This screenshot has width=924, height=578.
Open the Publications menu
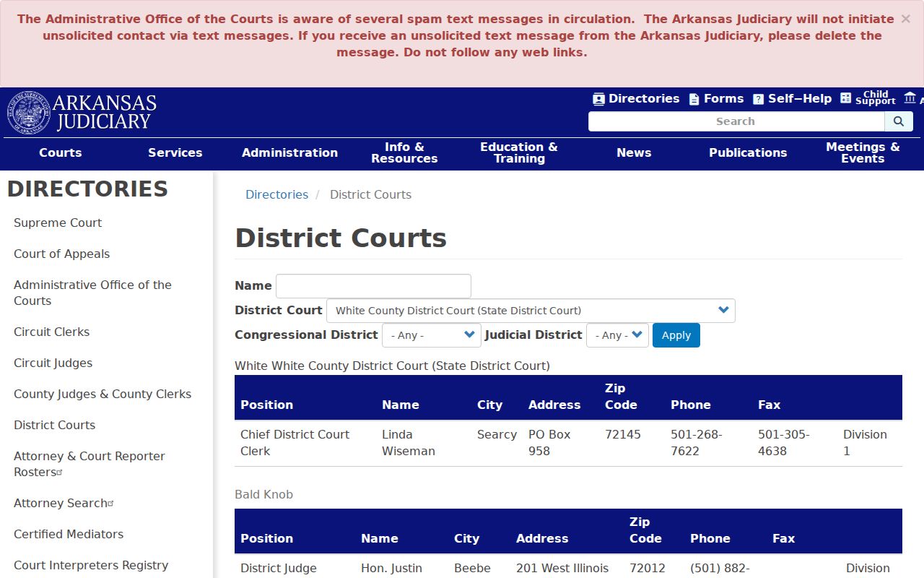[x=748, y=152]
